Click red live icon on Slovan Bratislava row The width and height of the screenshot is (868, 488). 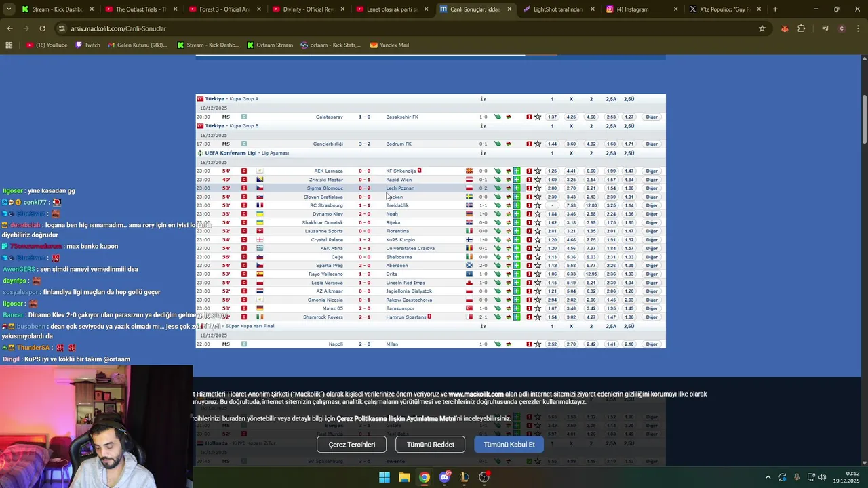(x=244, y=197)
